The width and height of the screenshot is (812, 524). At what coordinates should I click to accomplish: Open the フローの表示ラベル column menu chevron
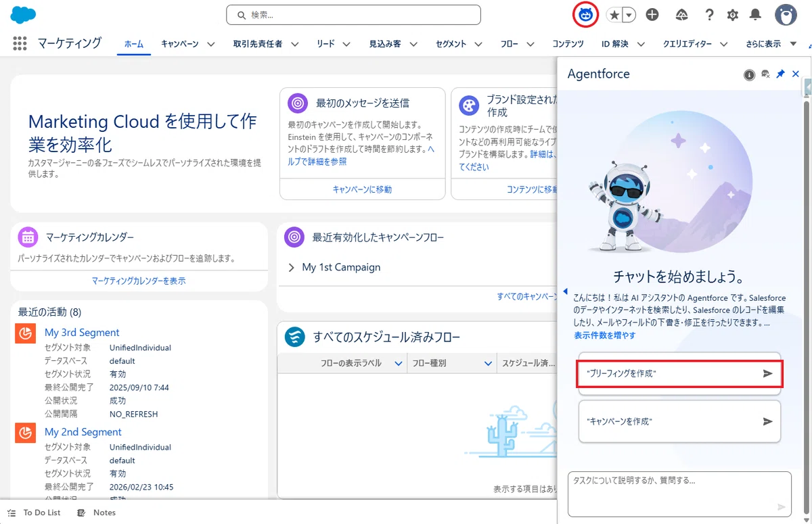[398, 364]
